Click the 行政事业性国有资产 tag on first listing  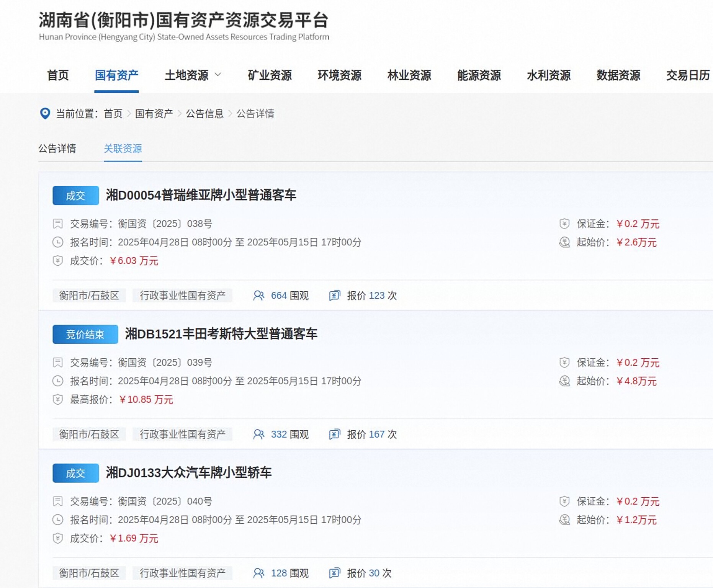[x=182, y=296]
